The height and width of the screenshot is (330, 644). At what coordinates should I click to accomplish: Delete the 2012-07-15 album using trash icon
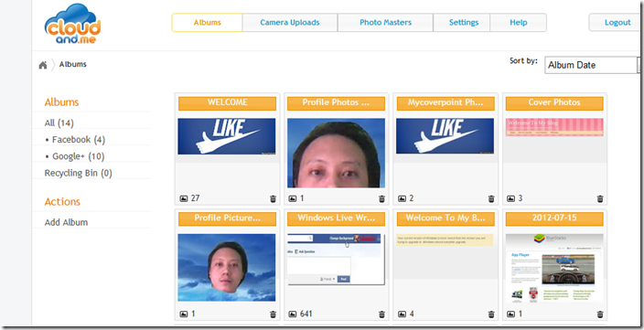(600, 314)
